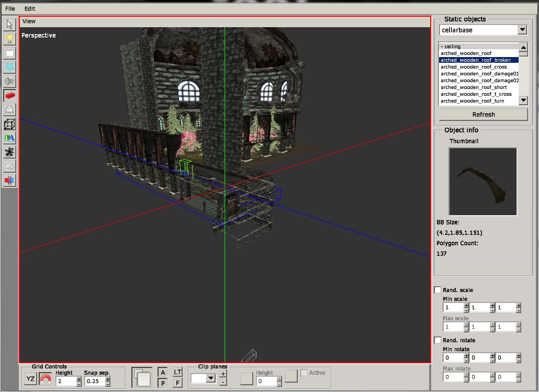Select the green and blue Primitives tool
539x392 pixels.
(9, 138)
